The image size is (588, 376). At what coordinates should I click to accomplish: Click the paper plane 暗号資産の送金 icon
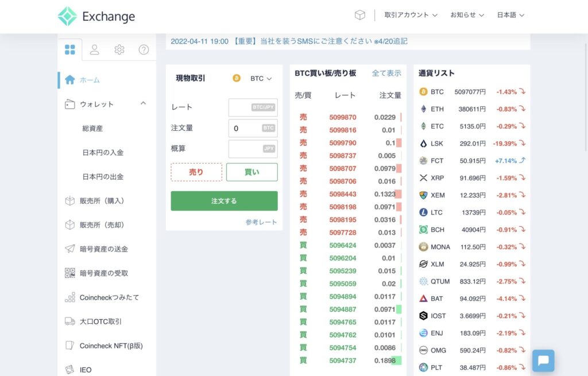coord(69,249)
